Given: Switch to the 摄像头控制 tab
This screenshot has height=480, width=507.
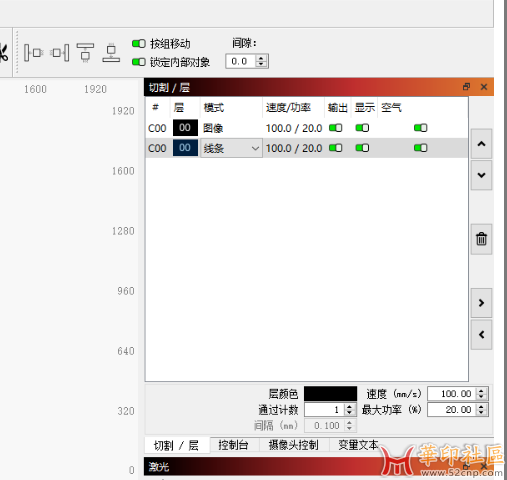Looking at the screenshot, I should click(x=294, y=445).
